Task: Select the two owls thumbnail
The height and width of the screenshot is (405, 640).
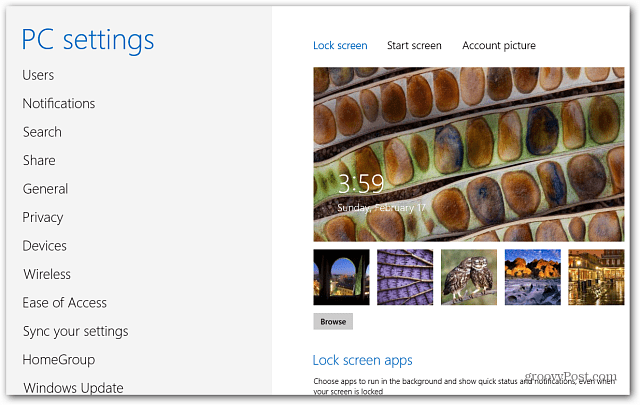Action: pos(469,277)
